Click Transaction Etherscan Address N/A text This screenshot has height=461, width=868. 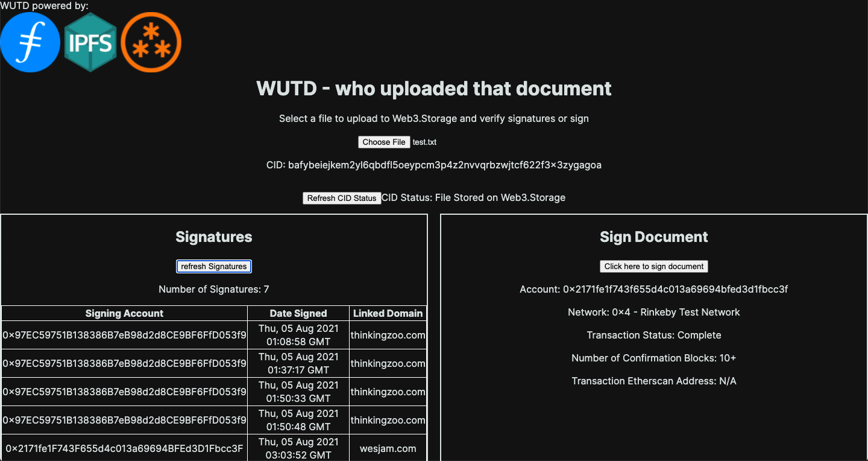pyautogui.click(x=654, y=381)
